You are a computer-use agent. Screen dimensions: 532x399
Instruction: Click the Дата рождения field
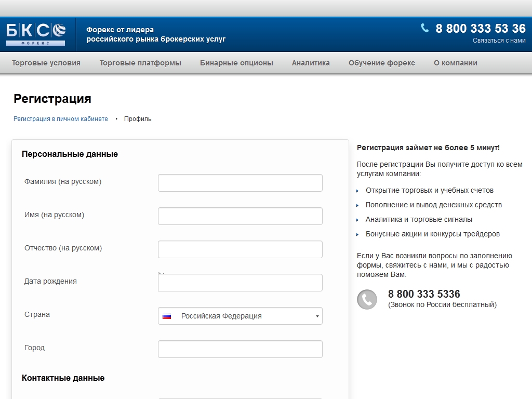point(240,283)
